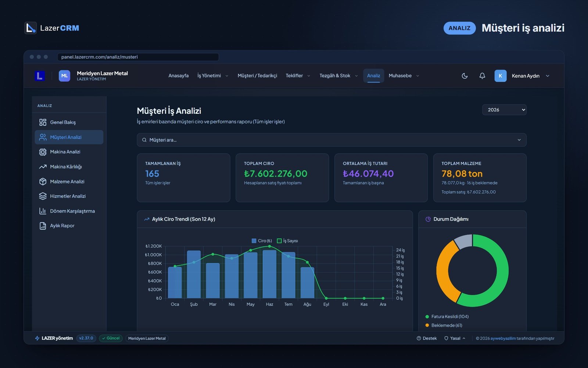The width and height of the screenshot is (588, 368).
Task: Click the search magnifier icon
Action: 144,140
